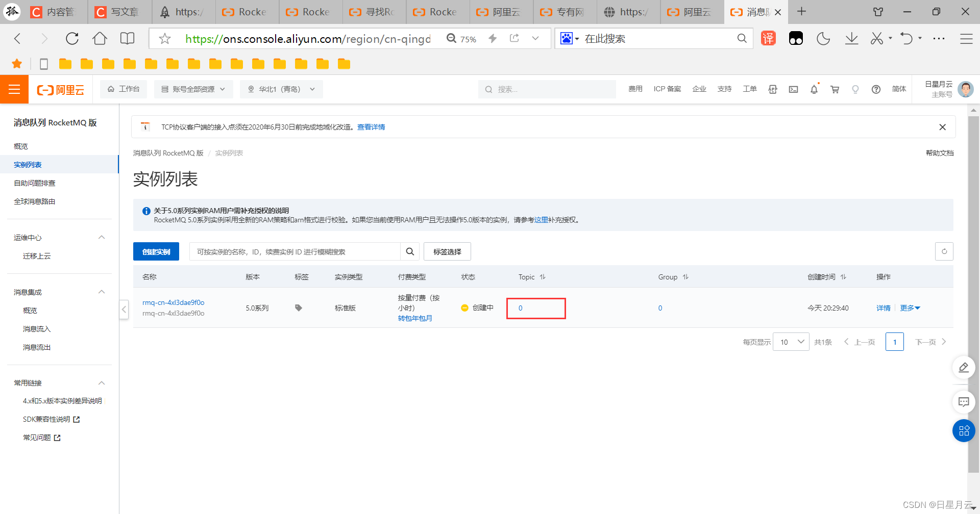Open the 查看详情 link in the notice
The width and height of the screenshot is (980, 514).
coord(371,127)
